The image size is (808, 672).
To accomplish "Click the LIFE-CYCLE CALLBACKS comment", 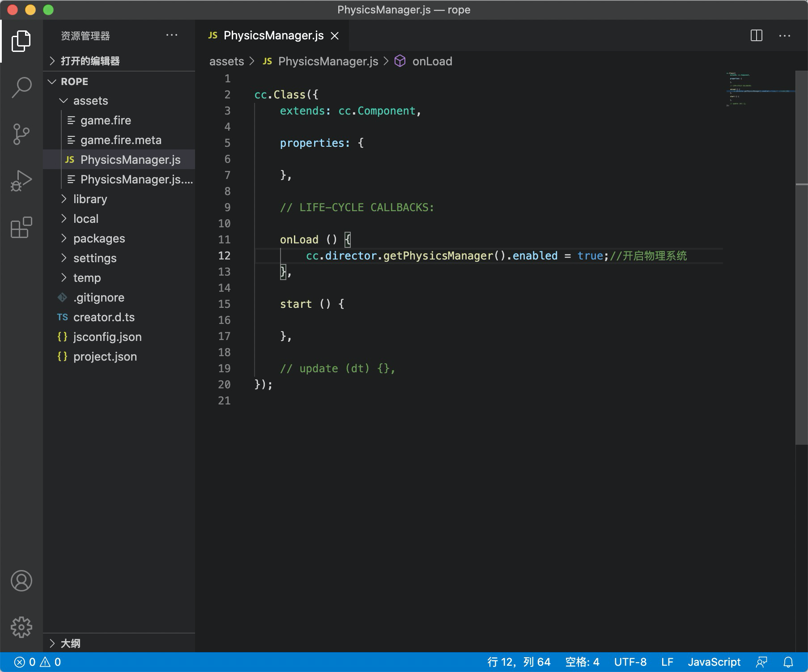I will point(357,207).
